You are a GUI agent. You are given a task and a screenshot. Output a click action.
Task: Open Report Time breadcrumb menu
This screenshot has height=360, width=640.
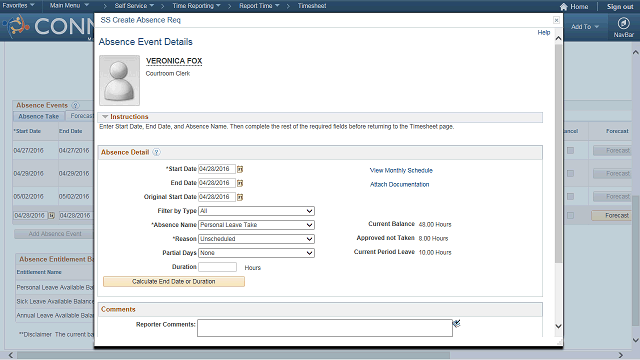259,6
